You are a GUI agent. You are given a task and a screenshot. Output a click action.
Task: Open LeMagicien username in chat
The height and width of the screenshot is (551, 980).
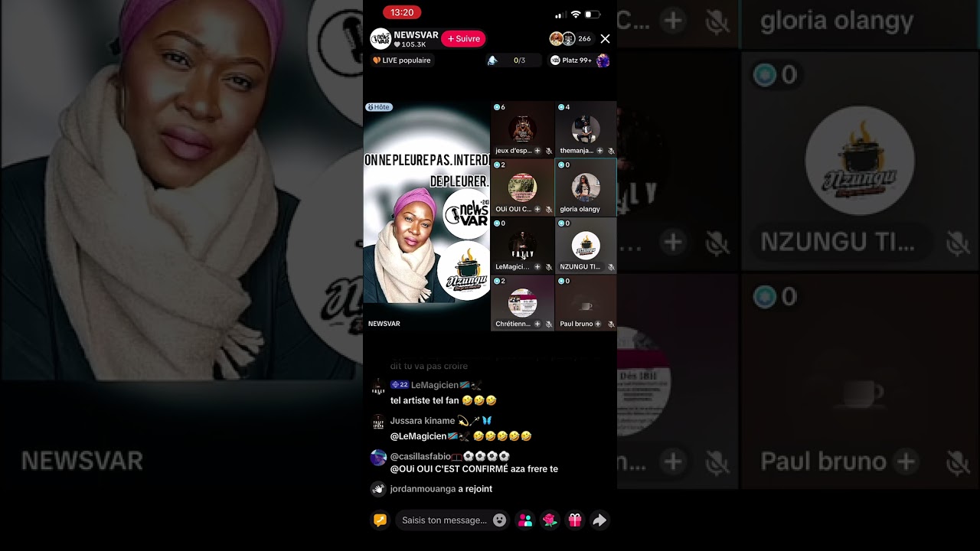[x=435, y=385]
